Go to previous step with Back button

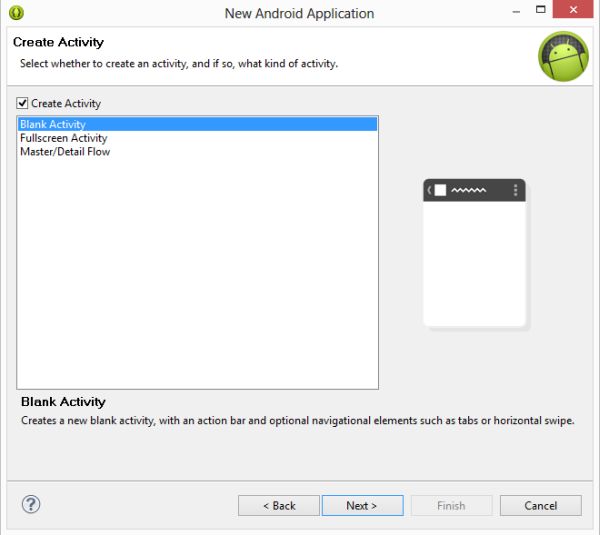[279, 506]
